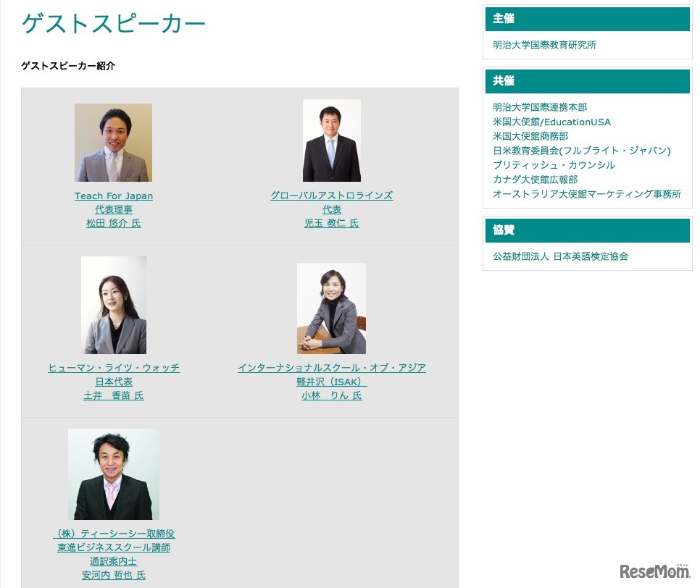
Task: Click the 通訳案内士 link
Action: point(113,561)
